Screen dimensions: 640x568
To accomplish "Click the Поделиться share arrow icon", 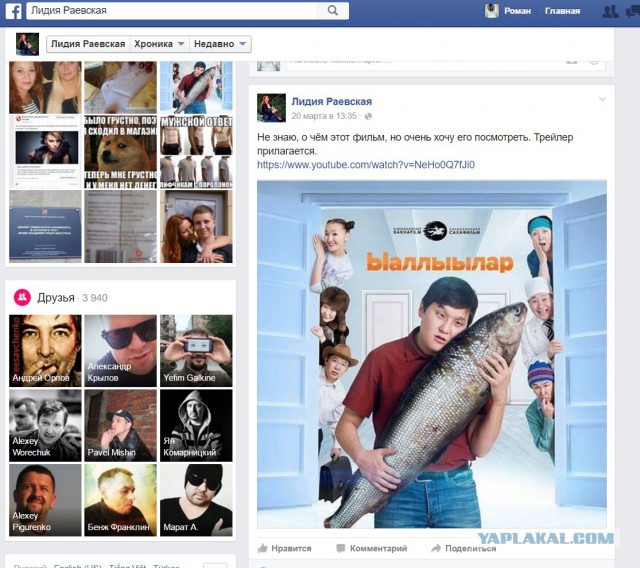I will point(436,548).
